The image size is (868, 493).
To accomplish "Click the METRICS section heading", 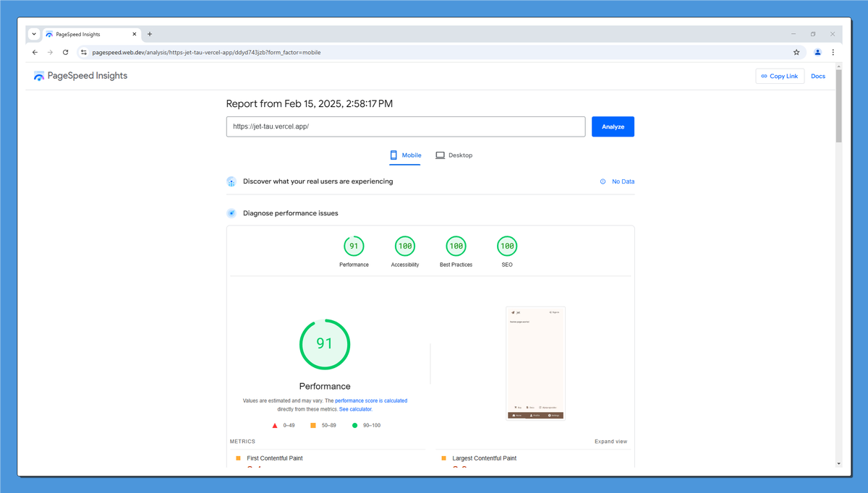I will click(x=242, y=442).
